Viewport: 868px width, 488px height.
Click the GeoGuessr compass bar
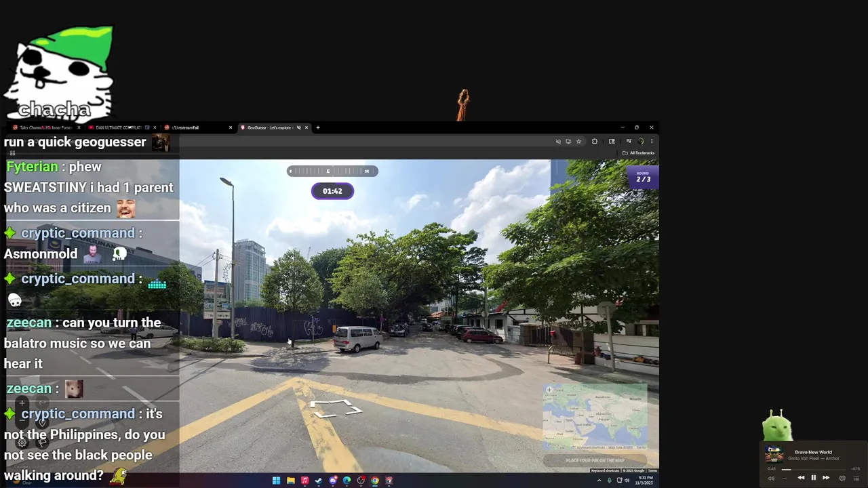coord(332,171)
